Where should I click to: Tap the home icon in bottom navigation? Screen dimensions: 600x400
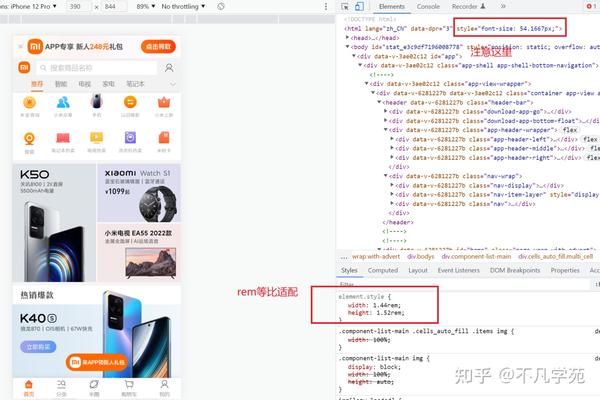pos(29,387)
